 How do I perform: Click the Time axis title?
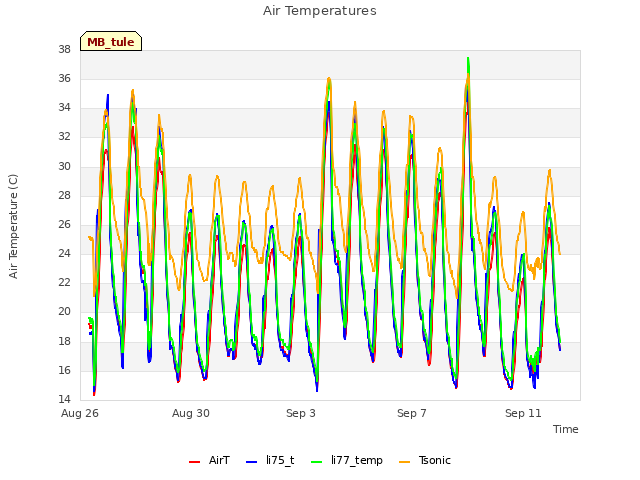[x=565, y=429]
